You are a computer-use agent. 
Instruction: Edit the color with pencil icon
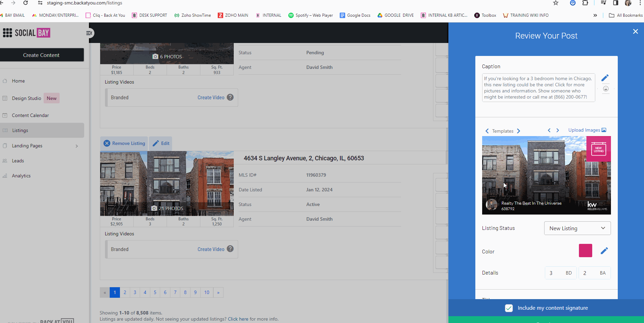click(x=604, y=251)
